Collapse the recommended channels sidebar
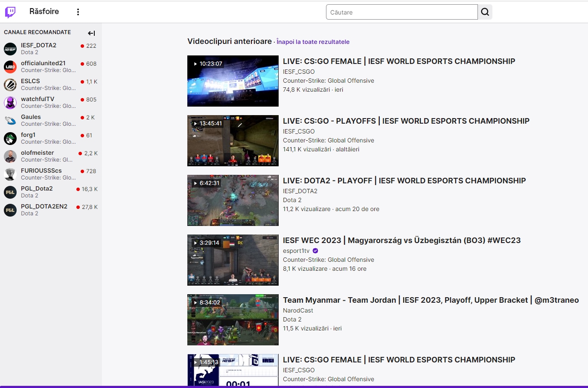This screenshot has height=388, width=588. point(91,33)
